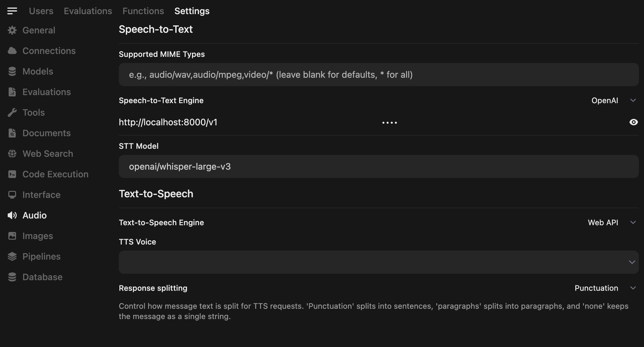Go to Images settings section
Image resolution: width=644 pixels, height=347 pixels.
coord(38,236)
